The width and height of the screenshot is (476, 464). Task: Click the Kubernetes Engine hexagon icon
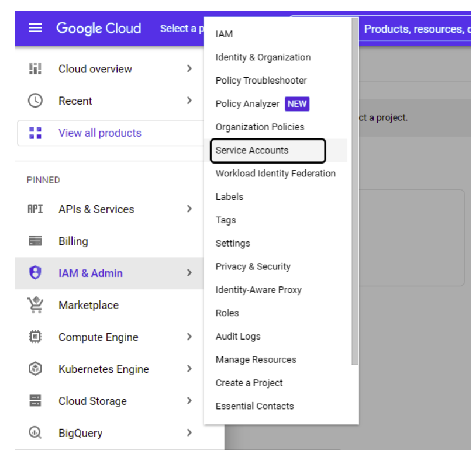35,369
